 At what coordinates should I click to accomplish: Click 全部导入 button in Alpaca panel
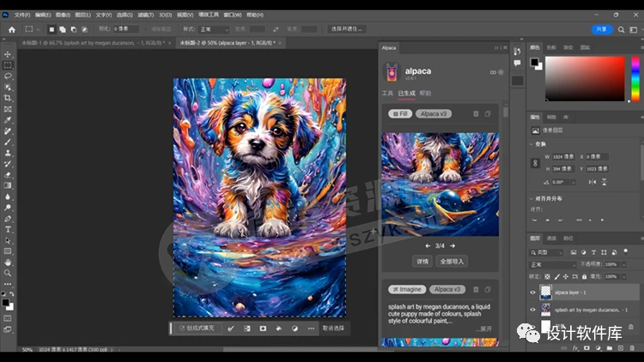[452, 262]
